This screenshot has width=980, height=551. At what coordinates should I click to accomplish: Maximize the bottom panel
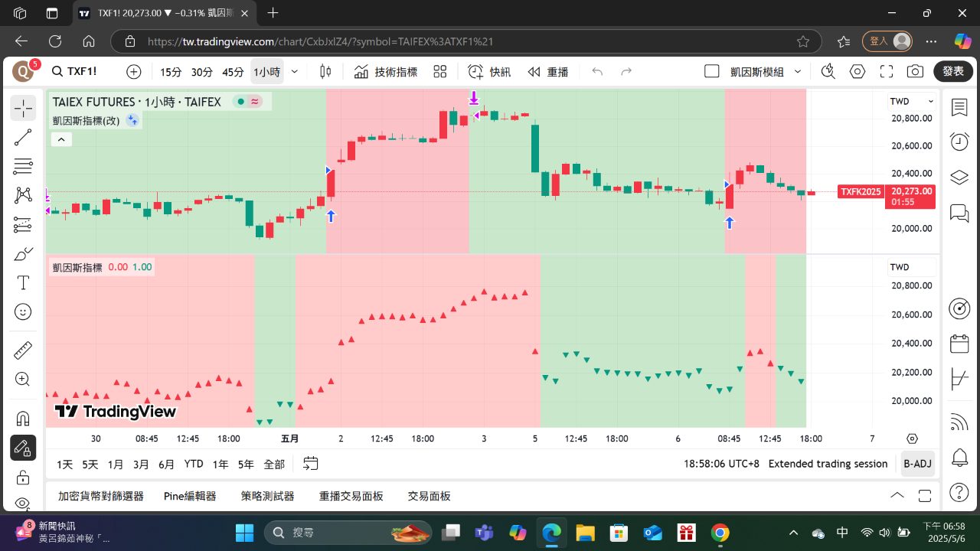[x=925, y=496]
